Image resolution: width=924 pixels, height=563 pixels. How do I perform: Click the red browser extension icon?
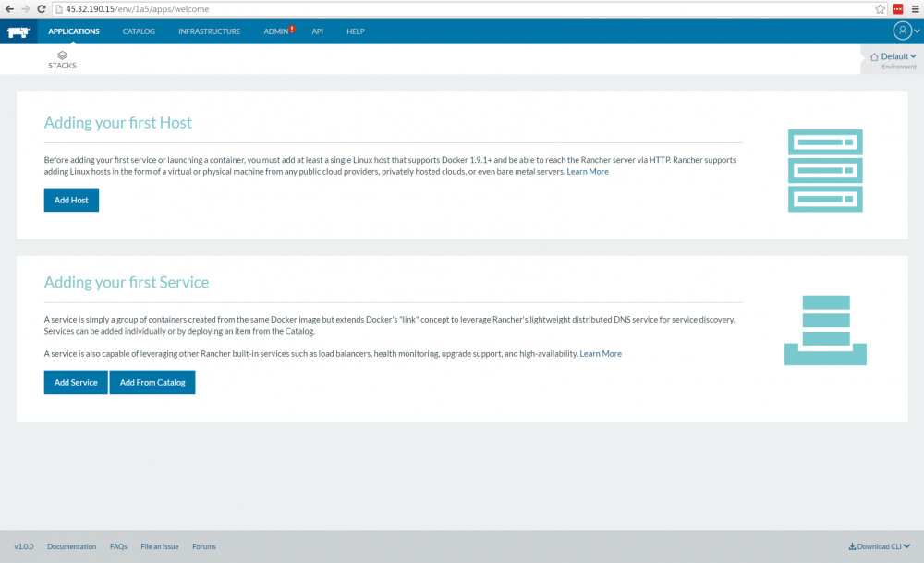pos(897,9)
